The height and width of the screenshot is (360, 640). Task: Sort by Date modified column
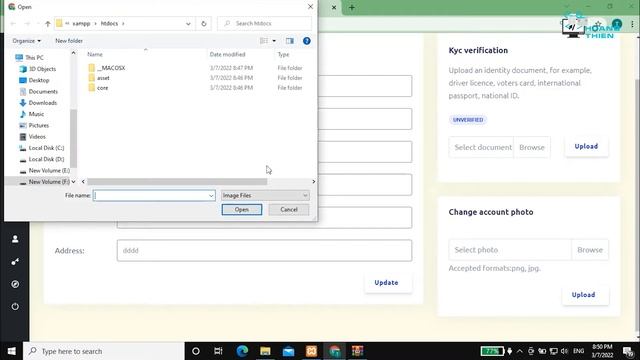tap(227, 54)
